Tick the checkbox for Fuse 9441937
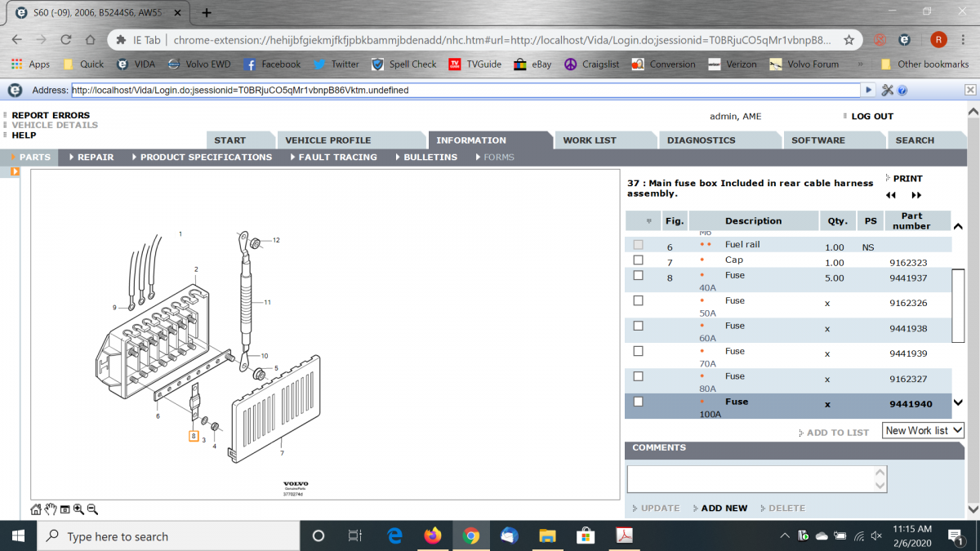980x551 pixels. coord(639,276)
